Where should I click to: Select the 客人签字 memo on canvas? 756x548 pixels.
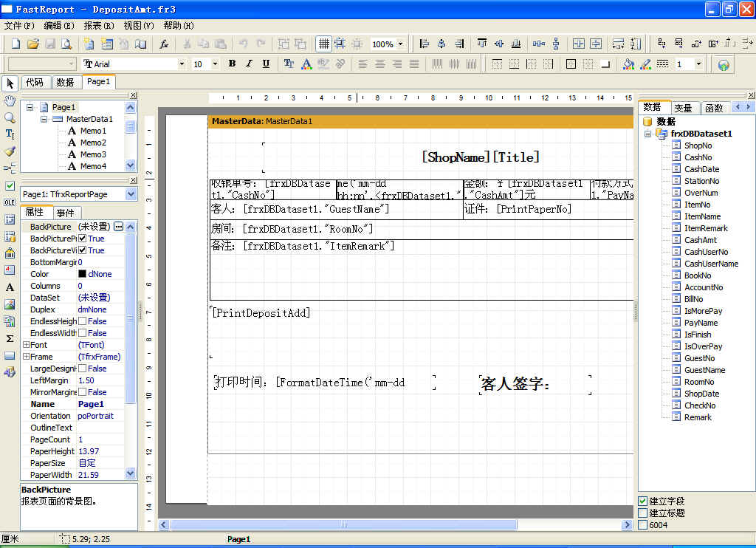point(535,385)
